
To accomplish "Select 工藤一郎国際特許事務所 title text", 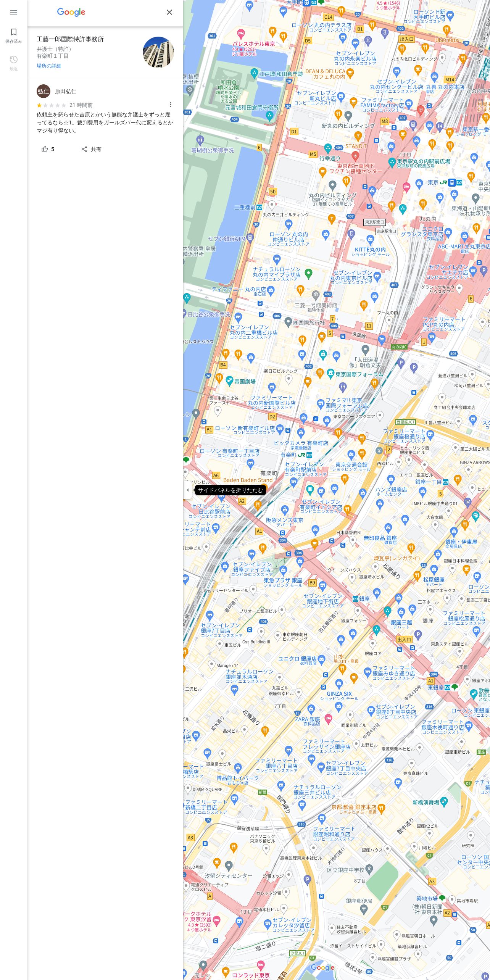I will (70, 39).
